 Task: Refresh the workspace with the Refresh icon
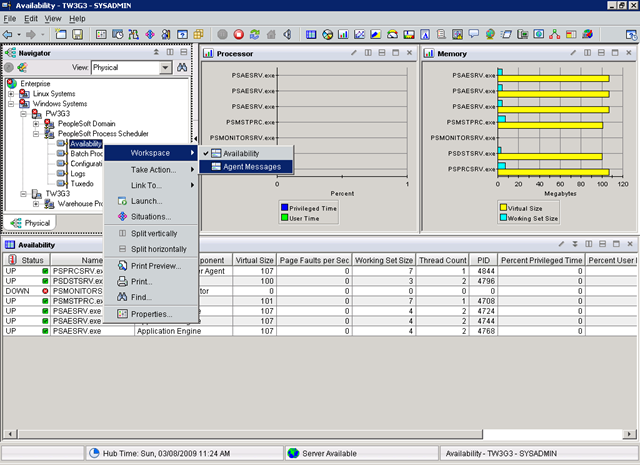pyautogui.click(x=255, y=34)
